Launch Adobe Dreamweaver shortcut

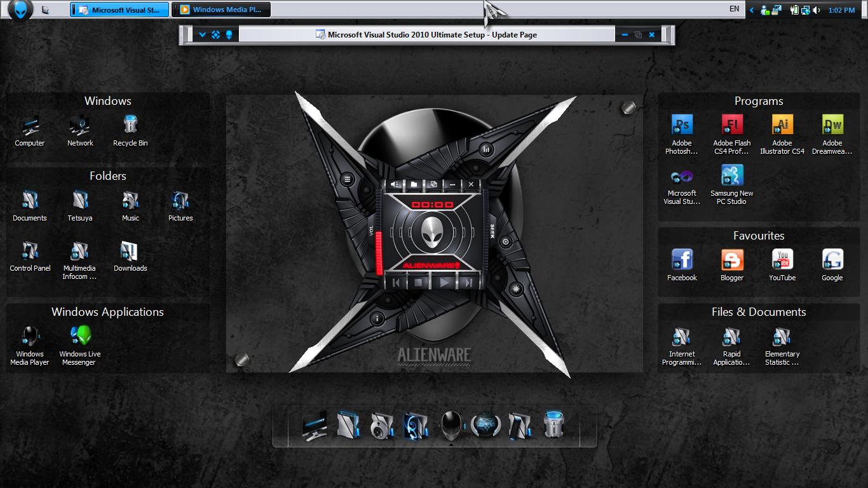tap(832, 135)
